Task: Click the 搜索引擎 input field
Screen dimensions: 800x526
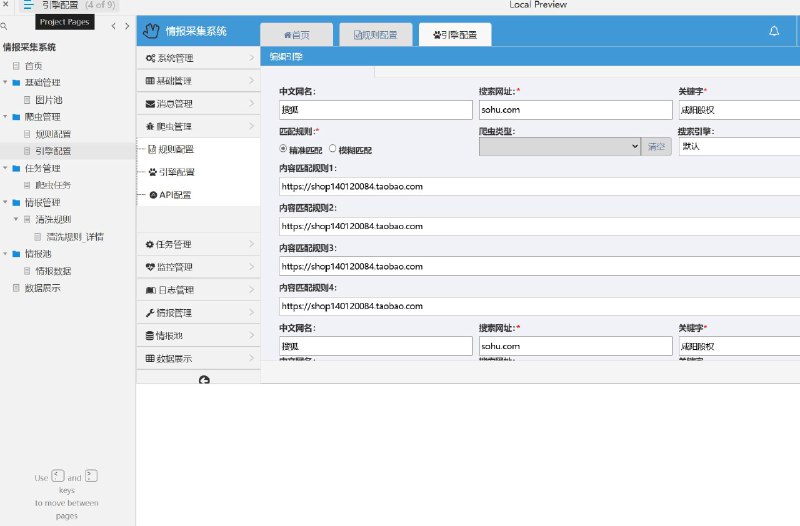Action: point(739,146)
